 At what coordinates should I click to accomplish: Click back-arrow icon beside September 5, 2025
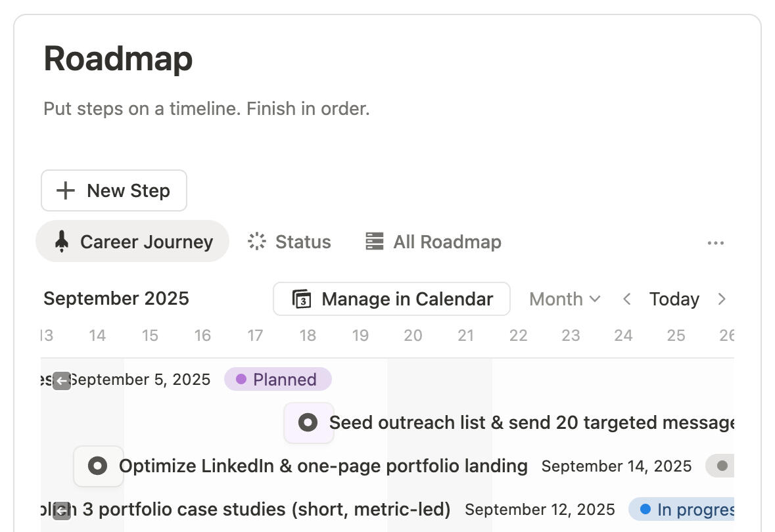point(61,380)
